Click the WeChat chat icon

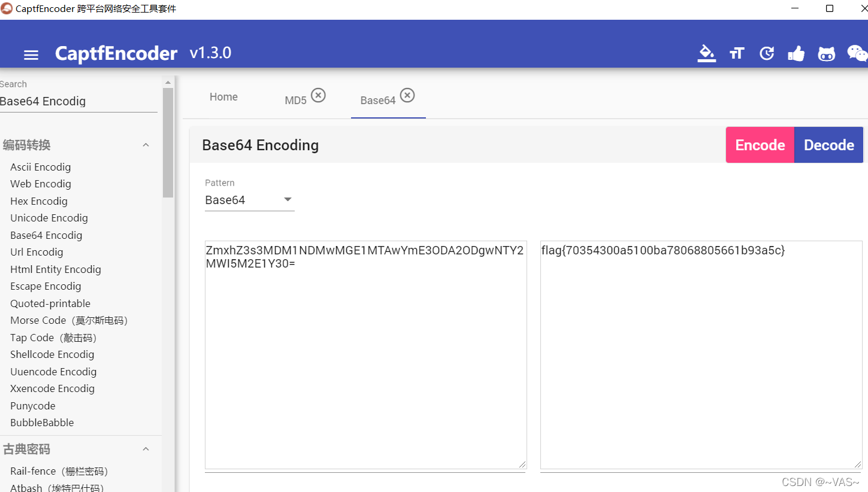[x=857, y=53]
